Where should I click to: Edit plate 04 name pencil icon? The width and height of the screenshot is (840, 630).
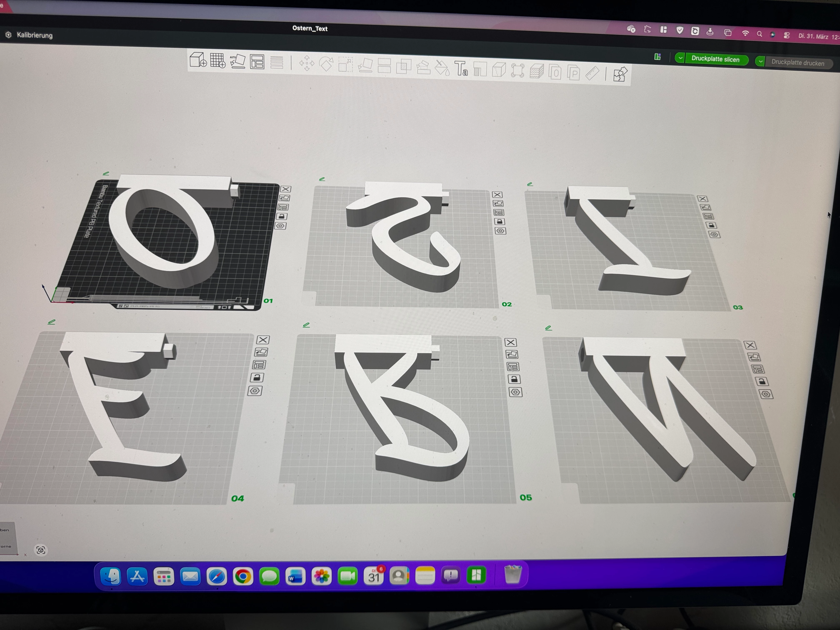pos(52,322)
